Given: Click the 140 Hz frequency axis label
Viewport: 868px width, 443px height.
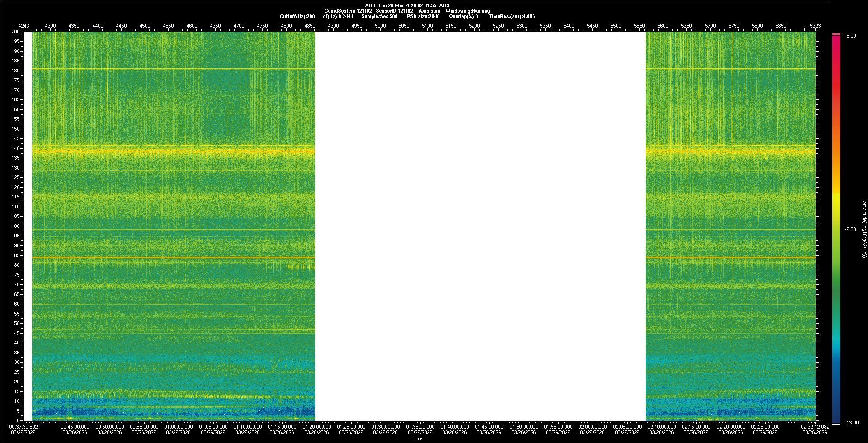Looking at the screenshot, I should (16, 148).
